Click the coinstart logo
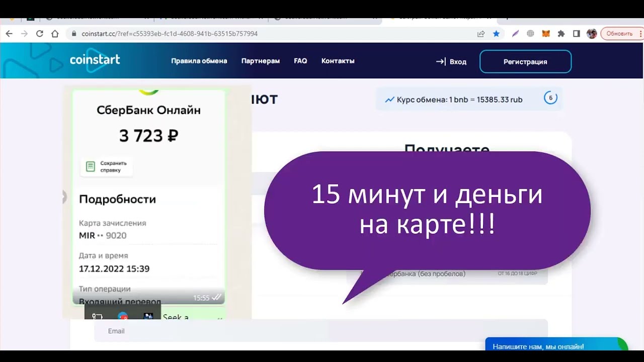Image resolution: width=644 pixels, height=362 pixels. pos(95,60)
